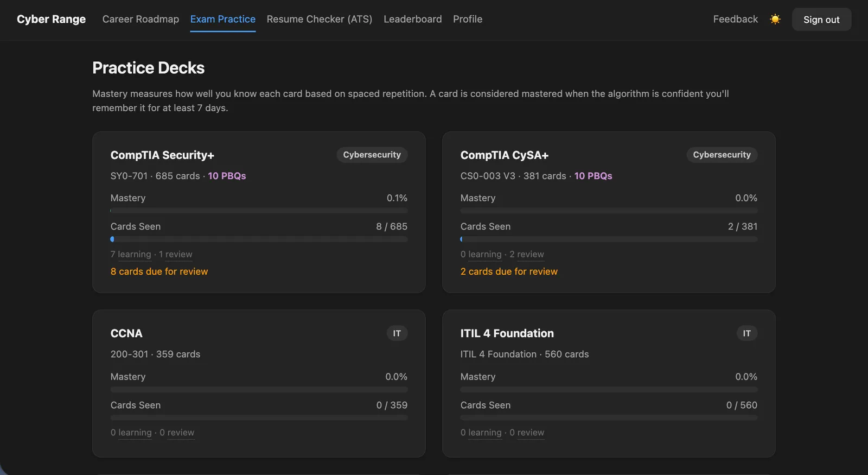Click the '8 / 685' cards seen value

point(392,226)
